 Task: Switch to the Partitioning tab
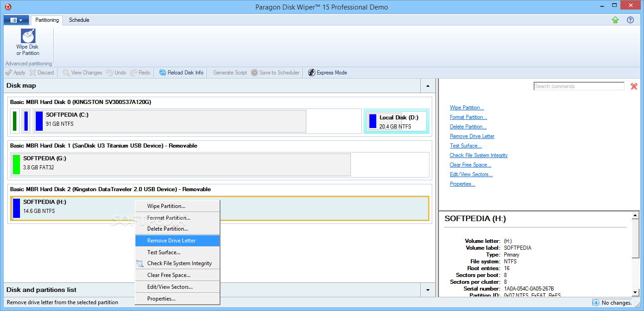pyautogui.click(x=47, y=20)
